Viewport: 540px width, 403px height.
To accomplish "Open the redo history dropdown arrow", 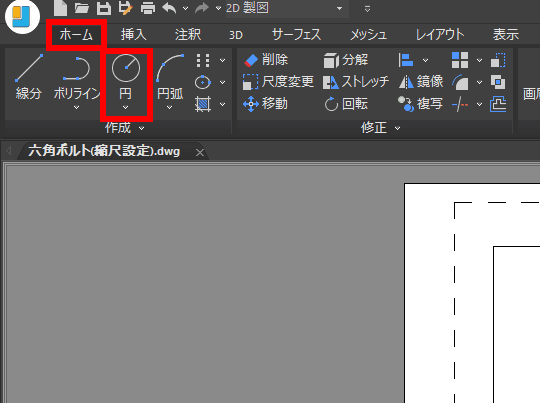I will click(x=218, y=8).
